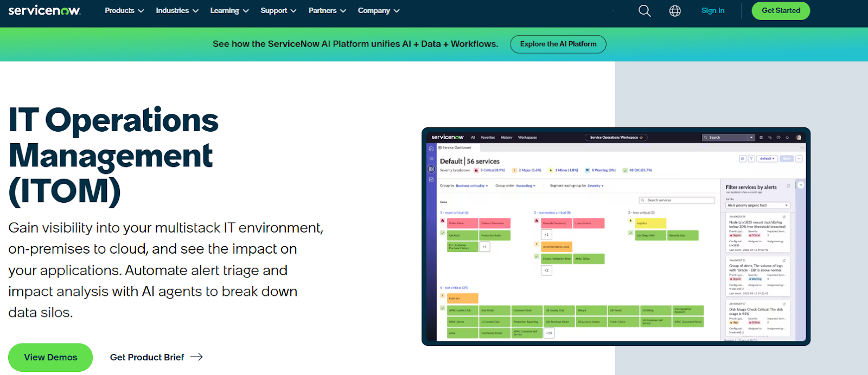Click the Service Operations Workspace pill
868x375 pixels.
pos(616,137)
